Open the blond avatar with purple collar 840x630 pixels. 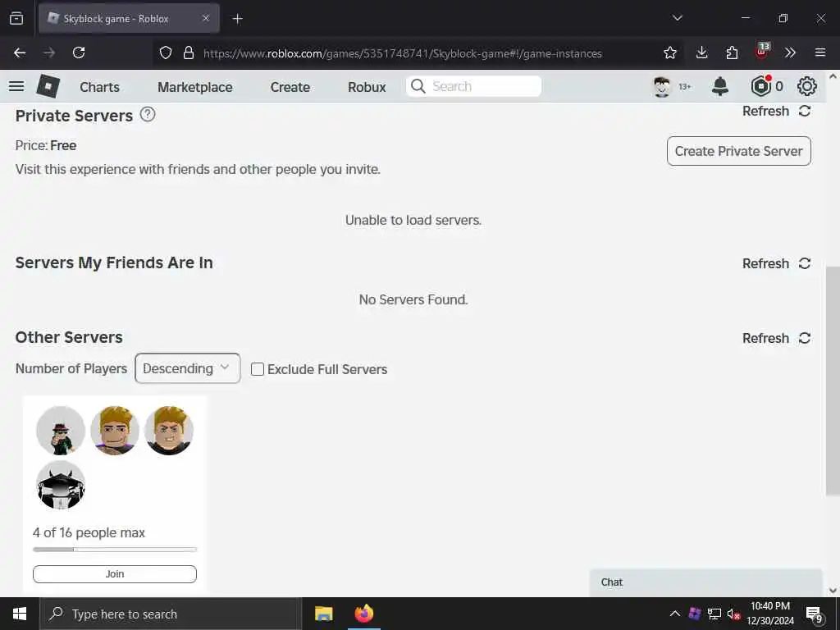click(x=115, y=431)
